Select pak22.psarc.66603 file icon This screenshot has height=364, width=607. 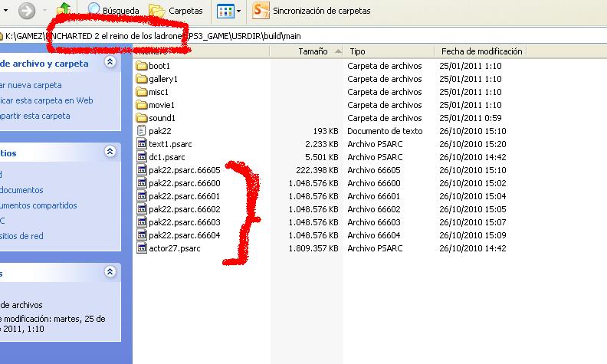click(142, 222)
